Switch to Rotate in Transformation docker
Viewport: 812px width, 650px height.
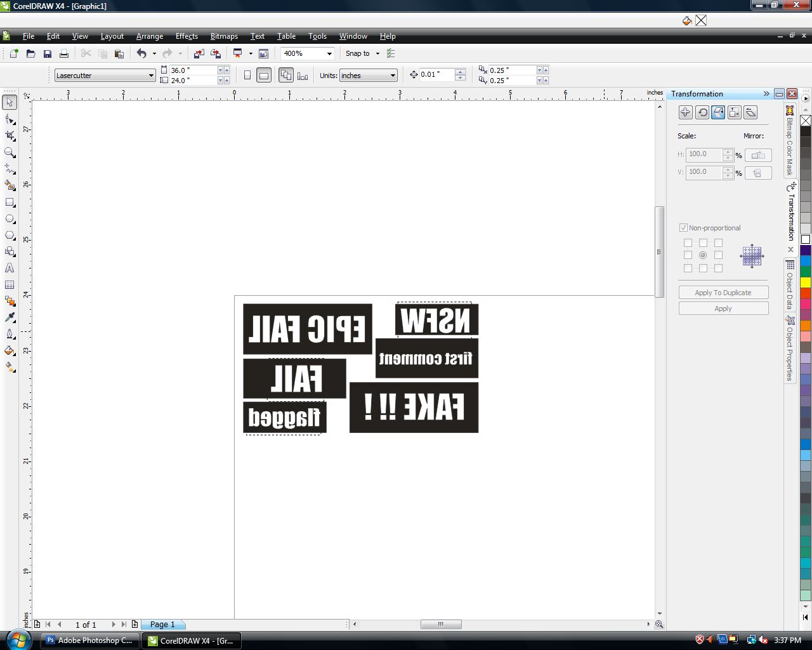pos(702,112)
